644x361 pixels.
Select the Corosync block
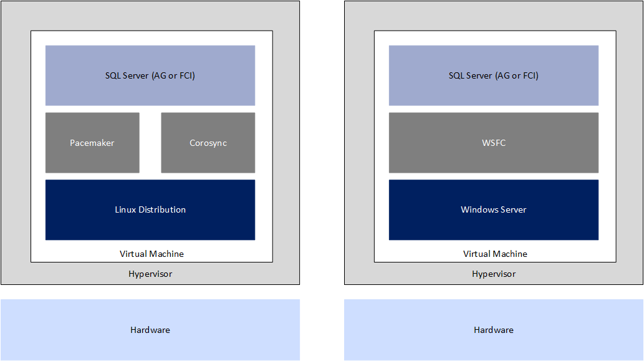[208, 142]
